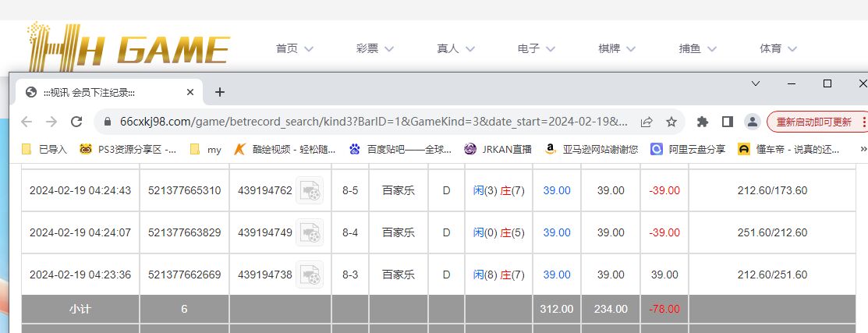Open the 真人 menu on HH GAME site
This screenshot has width=868, height=333.
tap(455, 48)
